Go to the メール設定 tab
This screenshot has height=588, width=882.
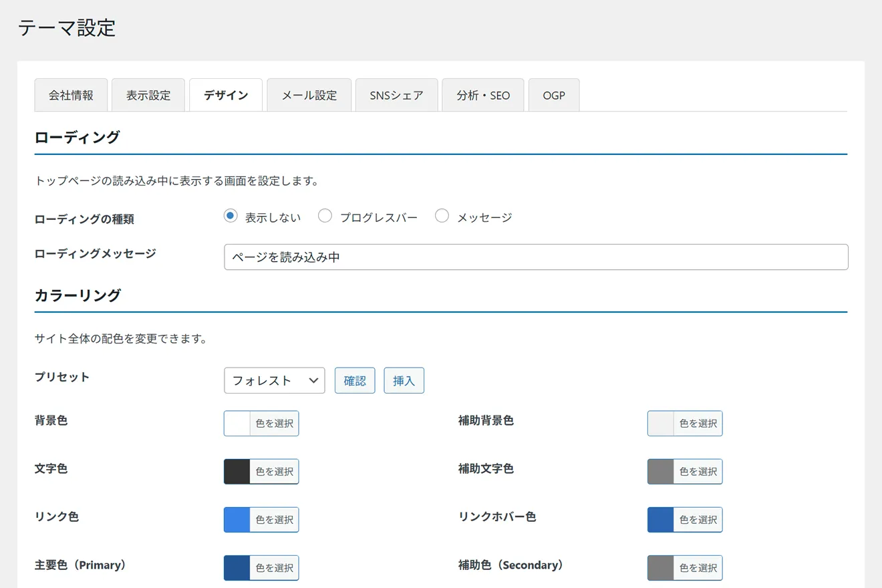[309, 95]
